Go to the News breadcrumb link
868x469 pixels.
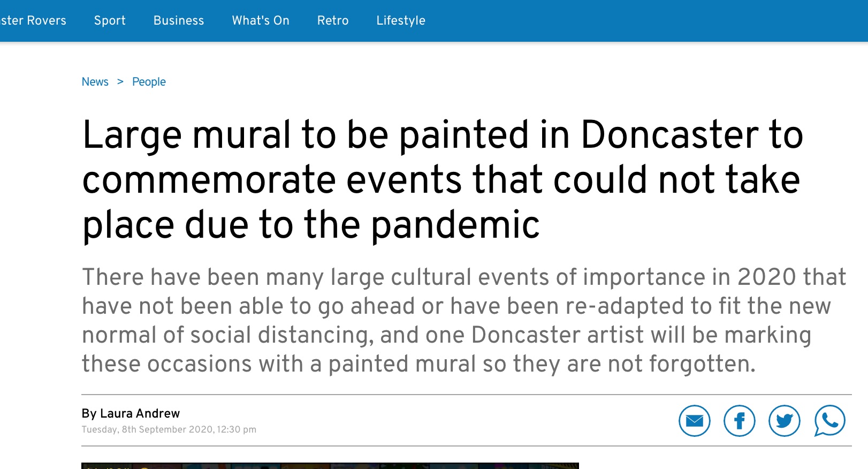pyautogui.click(x=95, y=82)
